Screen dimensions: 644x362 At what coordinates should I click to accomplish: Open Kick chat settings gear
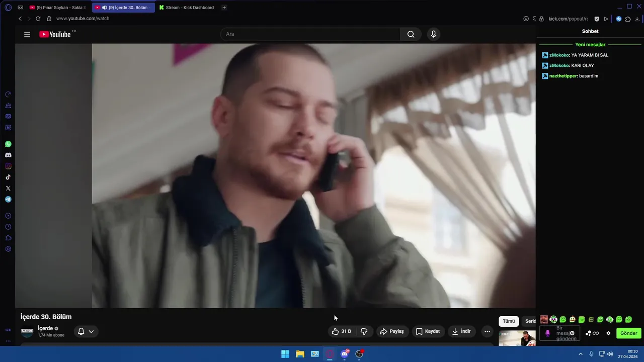coord(608,333)
